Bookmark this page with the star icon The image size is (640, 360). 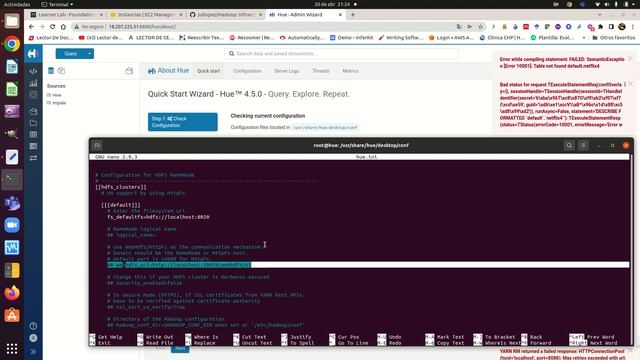[x=480, y=27]
